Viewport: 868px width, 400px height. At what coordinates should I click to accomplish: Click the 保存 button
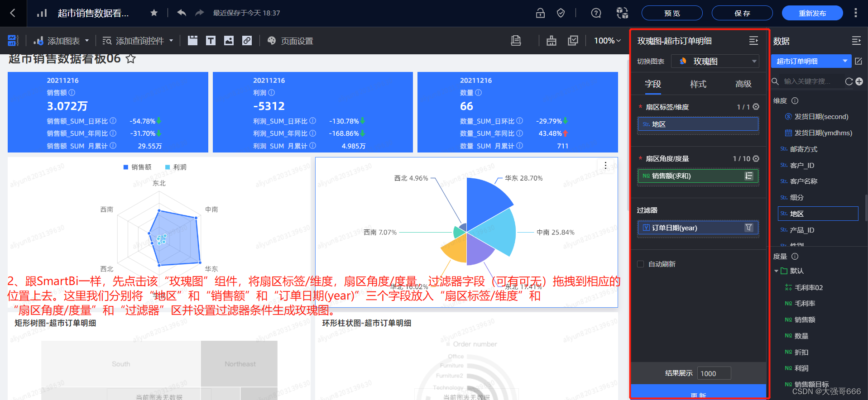pyautogui.click(x=742, y=13)
